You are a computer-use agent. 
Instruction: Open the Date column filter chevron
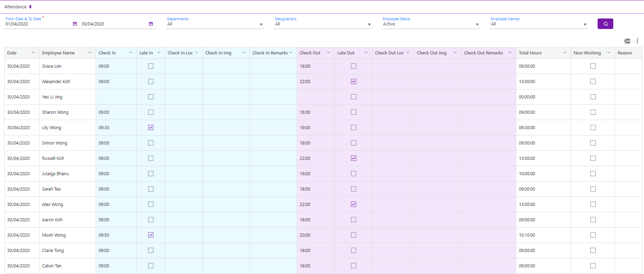[x=33, y=53]
